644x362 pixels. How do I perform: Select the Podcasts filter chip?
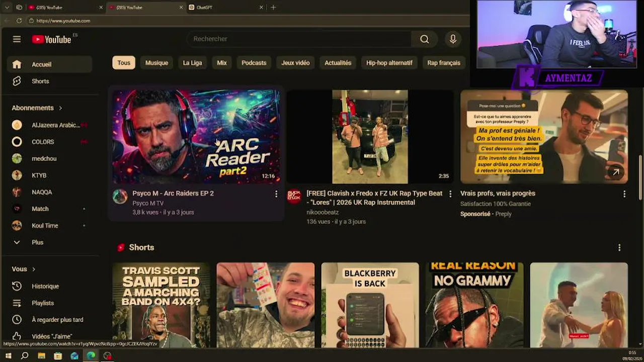click(x=254, y=63)
